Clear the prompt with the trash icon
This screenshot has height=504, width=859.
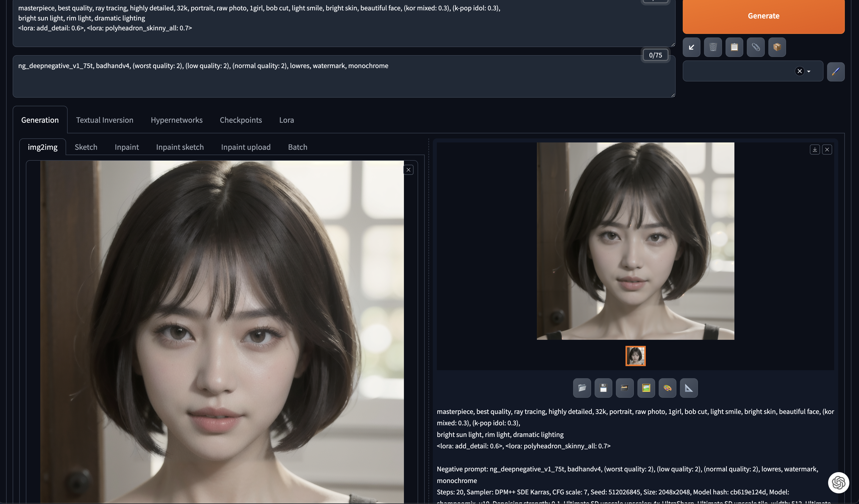tap(713, 47)
